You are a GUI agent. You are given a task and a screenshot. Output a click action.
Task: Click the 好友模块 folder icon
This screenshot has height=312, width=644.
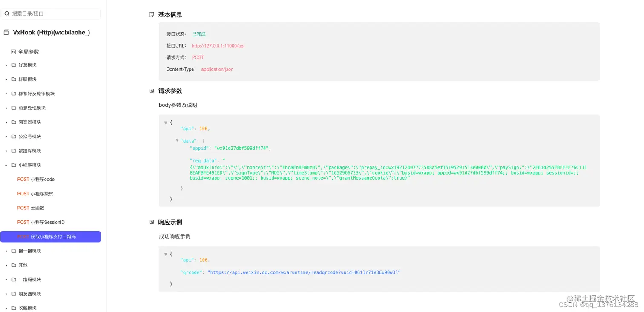pos(14,65)
